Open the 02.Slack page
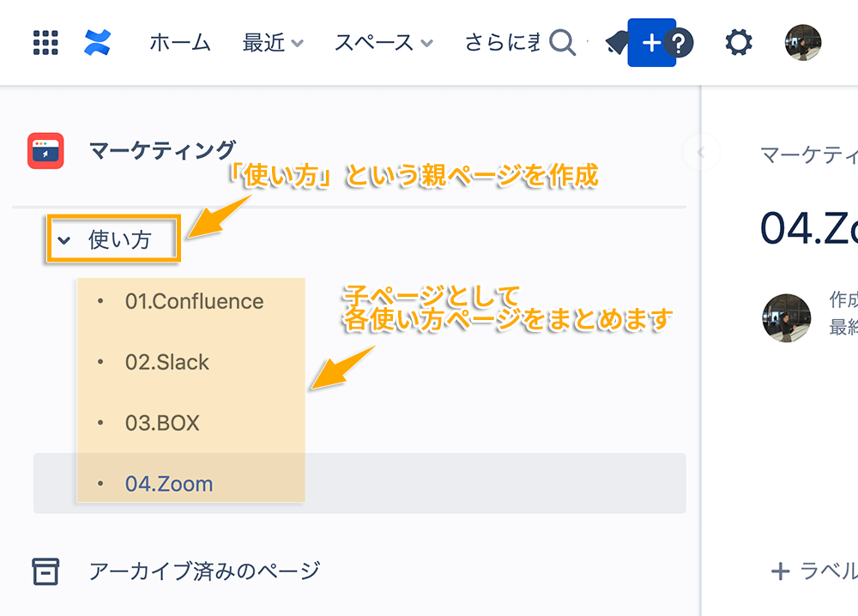The height and width of the screenshot is (616, 858). (167, 362)
